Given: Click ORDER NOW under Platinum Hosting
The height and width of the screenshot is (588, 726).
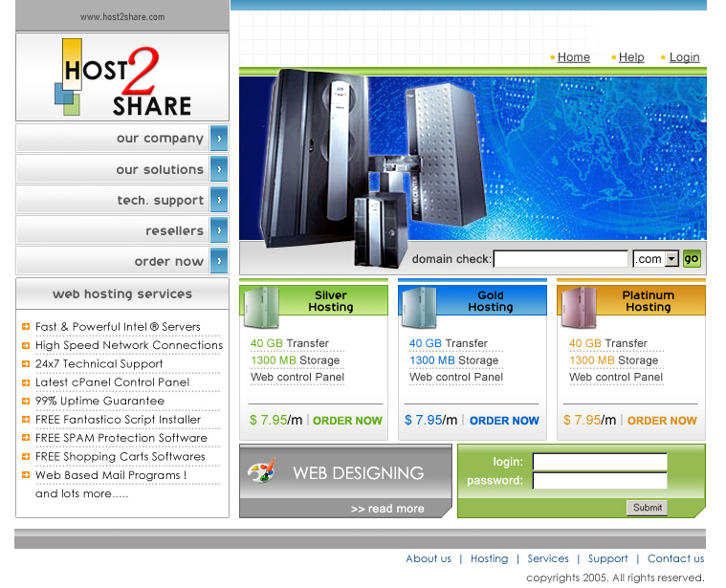Looking at the screenshot, I should coord(662,421).
